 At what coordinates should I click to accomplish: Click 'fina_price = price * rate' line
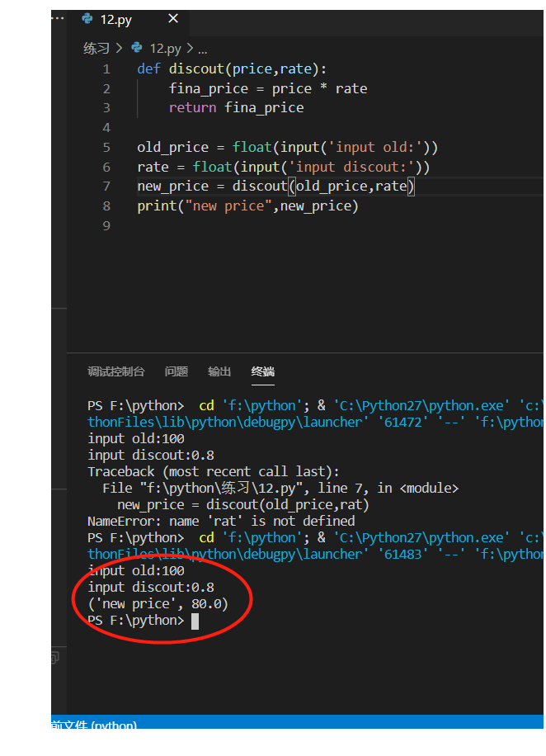pos(268,88)
